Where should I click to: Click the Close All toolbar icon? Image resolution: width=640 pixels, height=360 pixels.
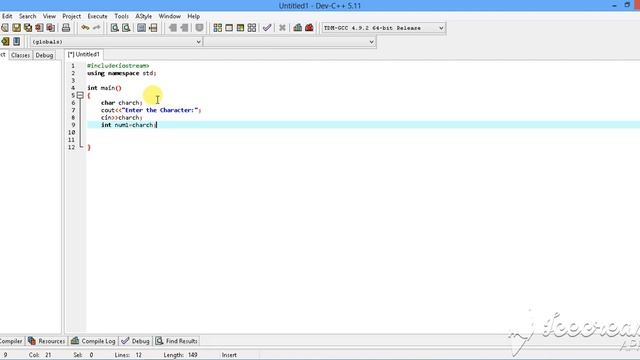click(x=51, y=28)
